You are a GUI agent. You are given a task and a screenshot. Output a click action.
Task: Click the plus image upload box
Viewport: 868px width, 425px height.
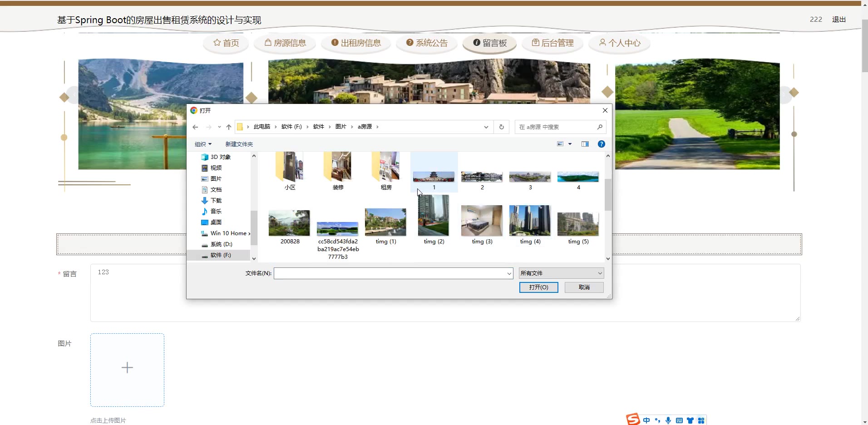[x=127, y=370]
